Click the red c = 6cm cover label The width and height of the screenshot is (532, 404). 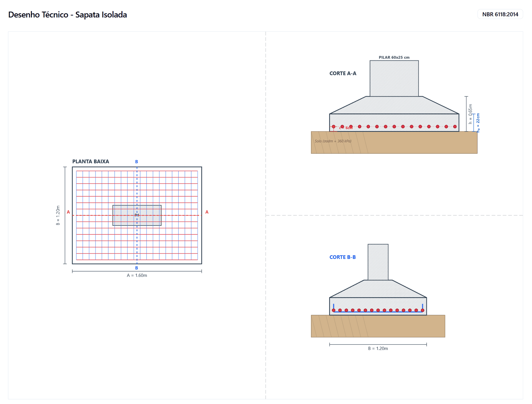tap(346, 128)
